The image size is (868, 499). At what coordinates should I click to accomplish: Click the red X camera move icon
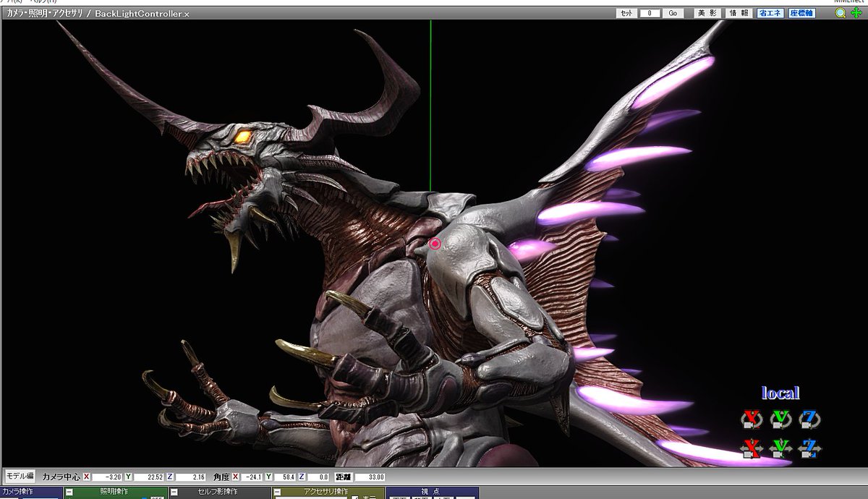point(752,448)
